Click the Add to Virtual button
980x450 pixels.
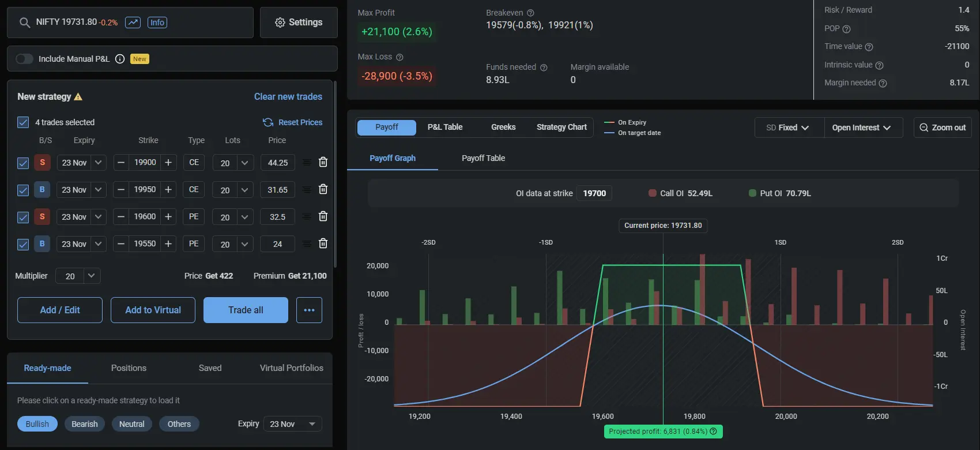click(x=153, y=310)
